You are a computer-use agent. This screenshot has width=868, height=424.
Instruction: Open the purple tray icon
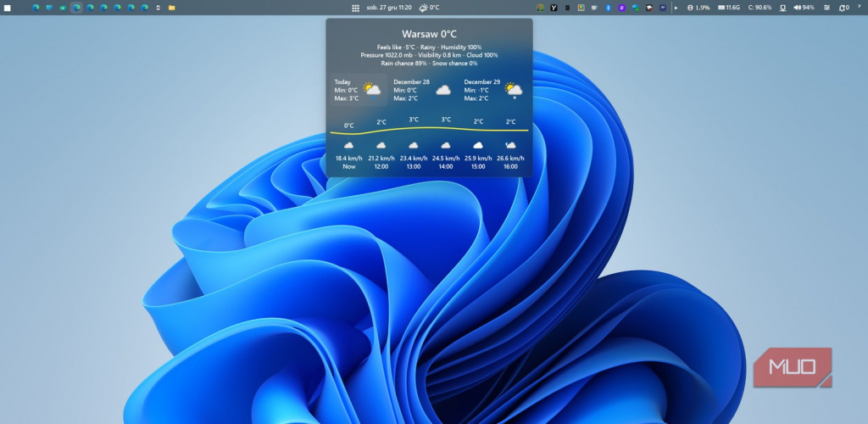tap(621, 8)
